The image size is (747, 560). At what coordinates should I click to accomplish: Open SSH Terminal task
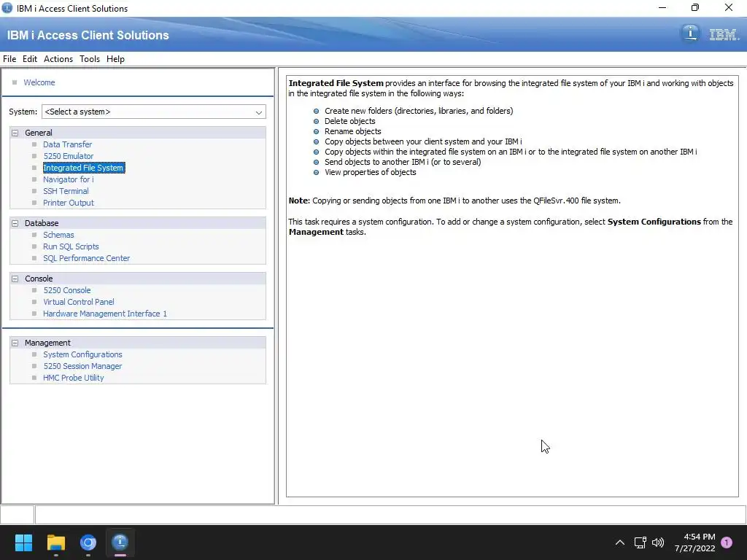click(x=66, y=191)
